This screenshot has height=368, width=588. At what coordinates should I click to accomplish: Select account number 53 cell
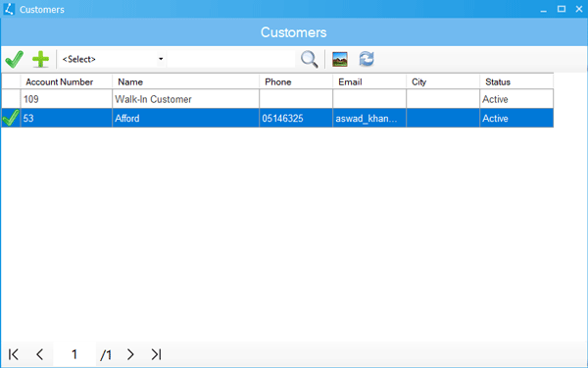67,119
